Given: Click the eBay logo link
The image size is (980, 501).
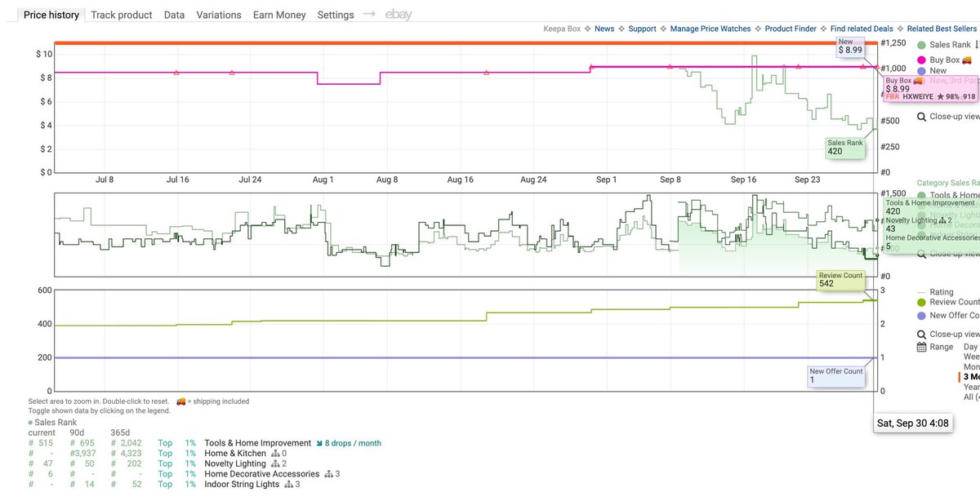Looking at the screenshot, I should 399,15.
